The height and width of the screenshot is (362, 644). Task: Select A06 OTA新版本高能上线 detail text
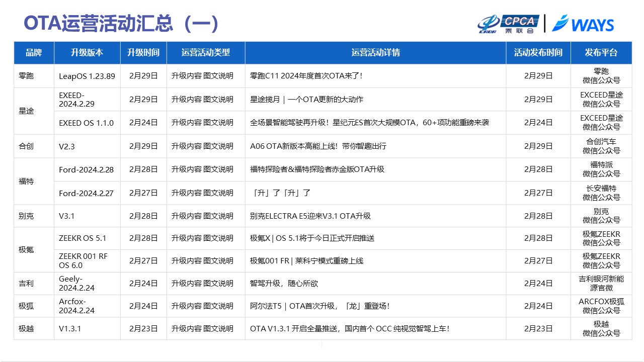318,146
